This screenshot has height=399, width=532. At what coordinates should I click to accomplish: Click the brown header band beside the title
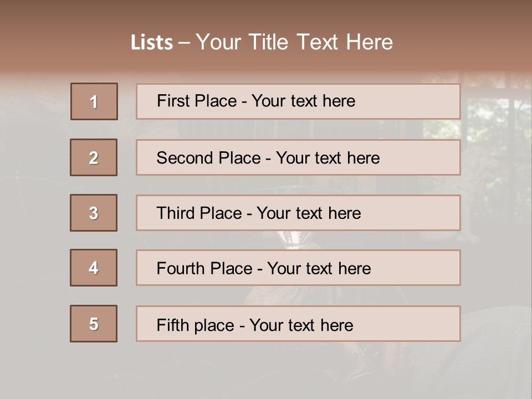[x=458, y=37]
